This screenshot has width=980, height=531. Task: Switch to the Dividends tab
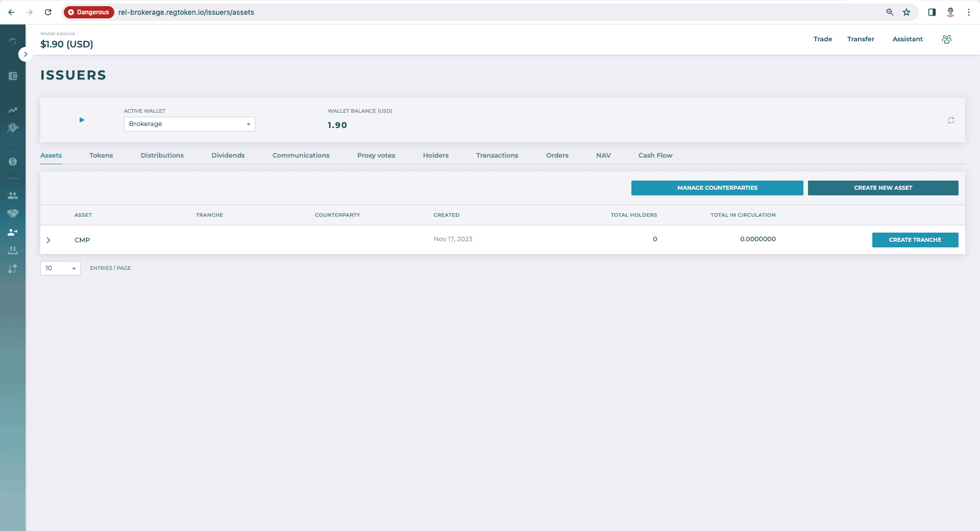[228, 156]
